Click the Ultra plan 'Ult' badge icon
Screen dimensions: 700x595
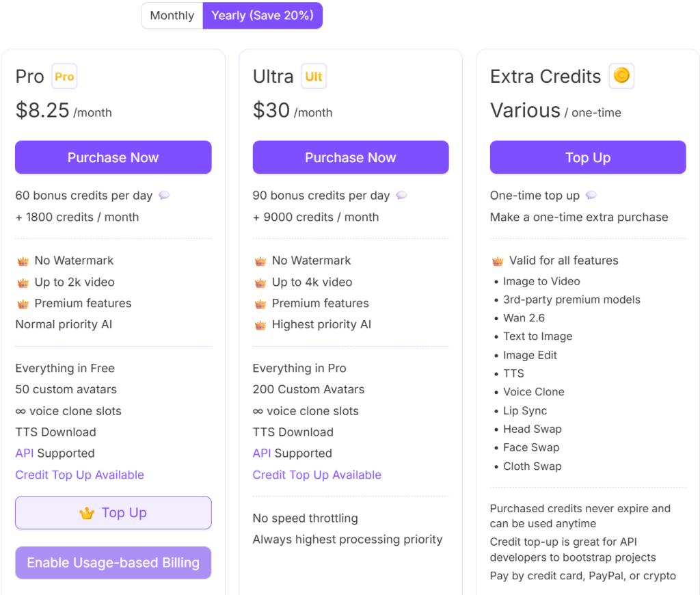[x=314, y=77]
